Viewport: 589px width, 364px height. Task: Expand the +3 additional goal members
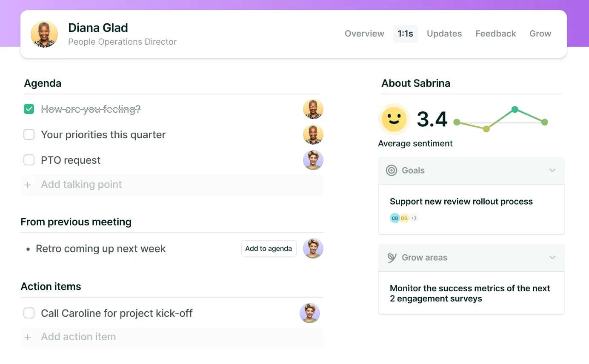(x=414, y=218)
